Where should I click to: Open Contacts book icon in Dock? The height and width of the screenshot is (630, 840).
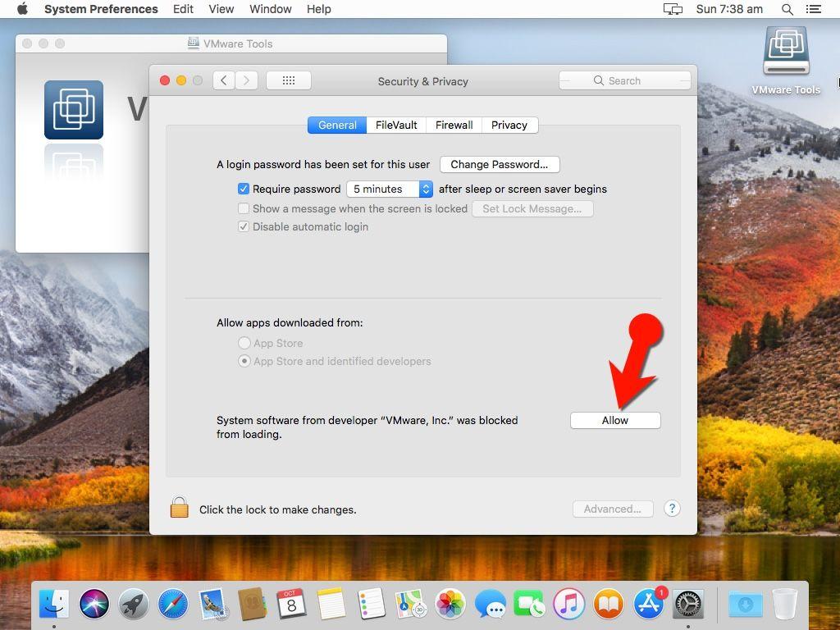click(252, 604)
